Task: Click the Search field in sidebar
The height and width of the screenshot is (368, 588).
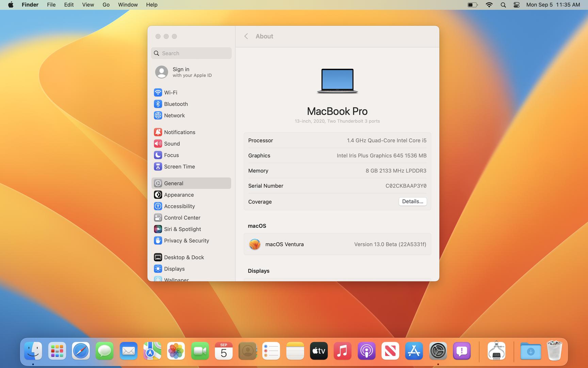Action: point(191,53)
